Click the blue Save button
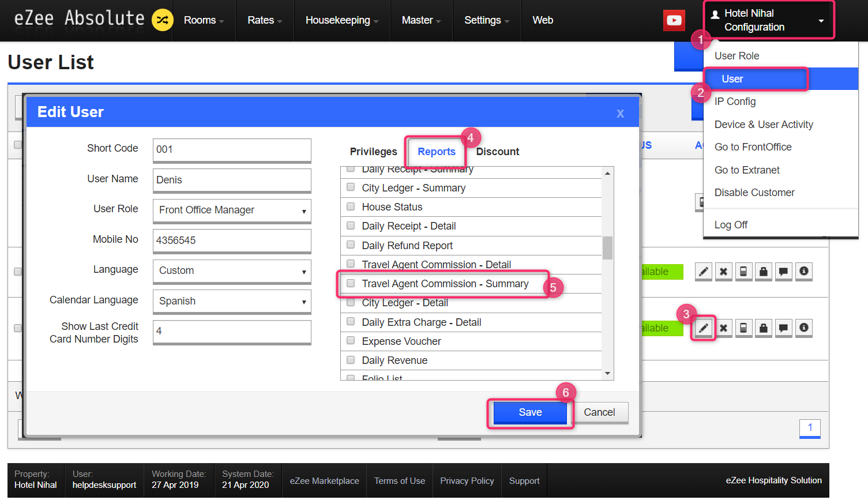The width and height of the screenshot is (868, 500). [x=530, y=413]
